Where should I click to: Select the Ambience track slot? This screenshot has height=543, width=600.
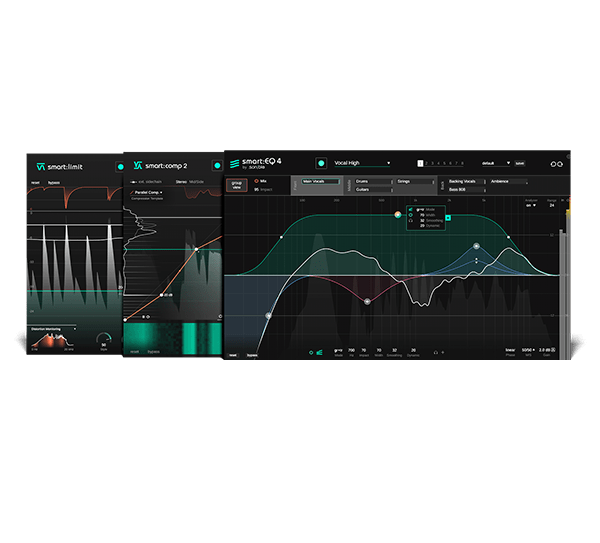click(x=509, y=181)
